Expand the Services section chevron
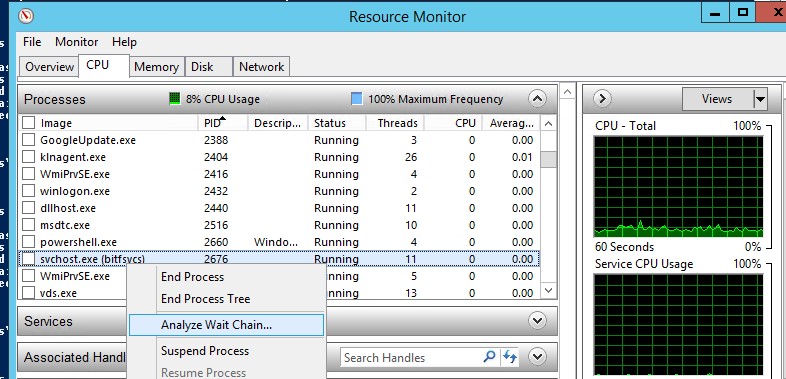 (537, 321)
